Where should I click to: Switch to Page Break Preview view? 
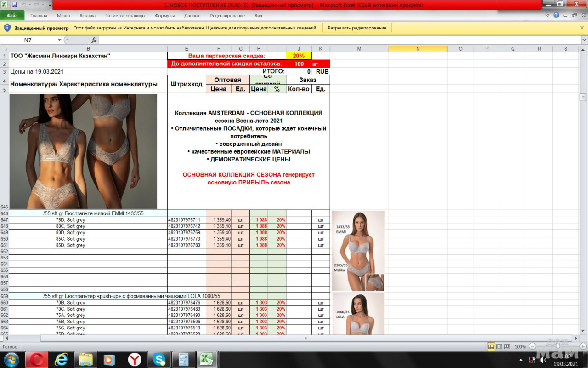tap(507, 346)
